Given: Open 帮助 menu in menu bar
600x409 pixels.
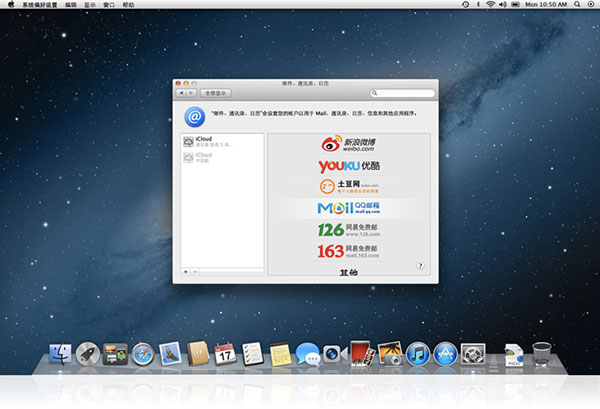Looking at the screenshot, I should [128, 5].
